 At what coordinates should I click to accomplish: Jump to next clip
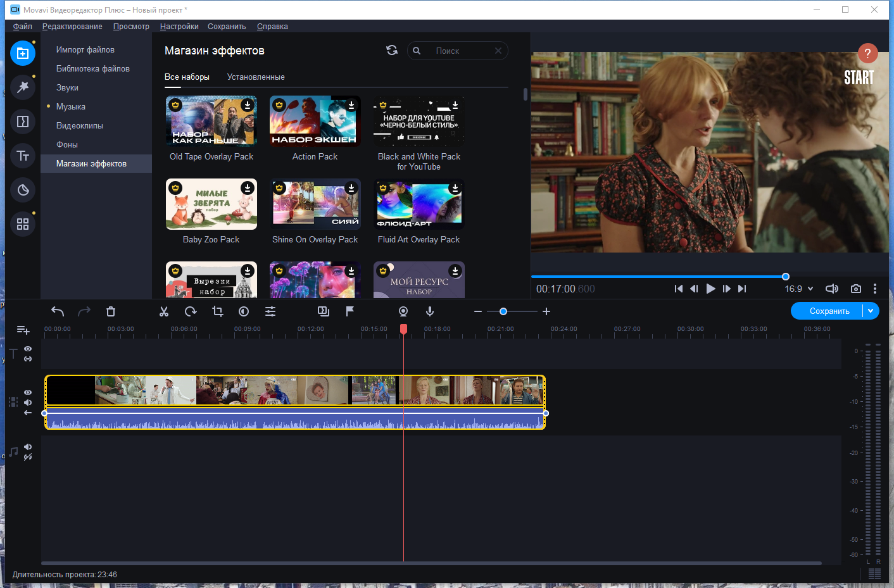click(x=742, y=289)
